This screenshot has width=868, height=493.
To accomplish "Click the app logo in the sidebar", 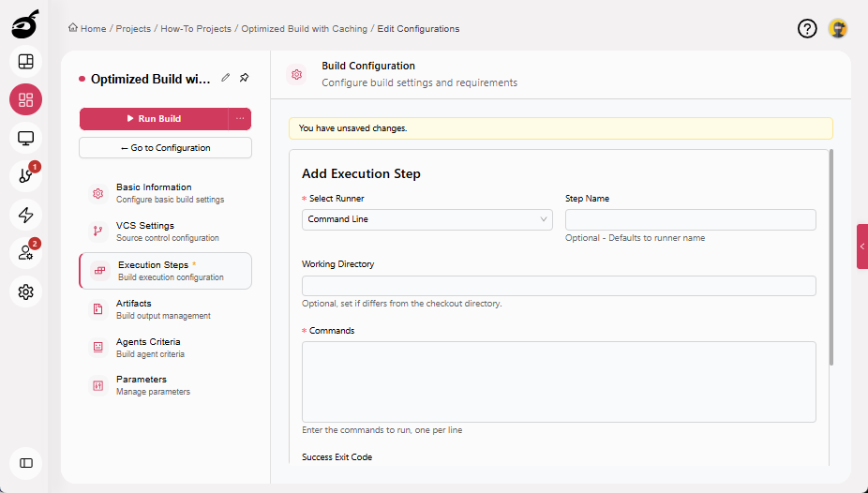I will (x=25, y=24).
